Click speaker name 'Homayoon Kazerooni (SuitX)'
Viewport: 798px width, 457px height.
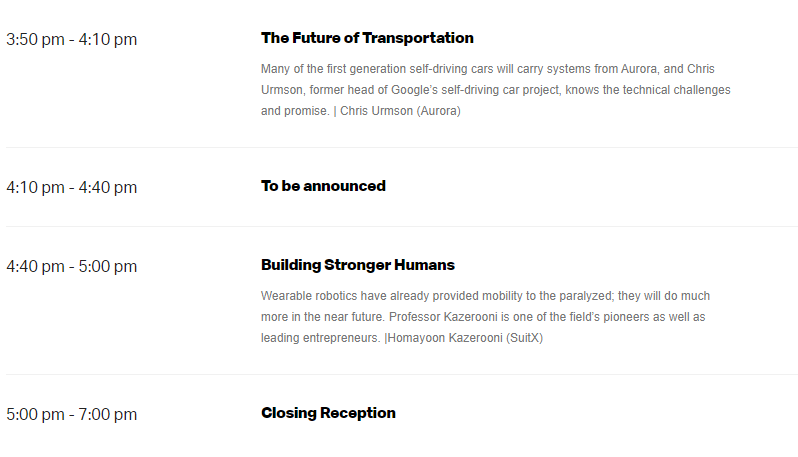pos(465,338)
